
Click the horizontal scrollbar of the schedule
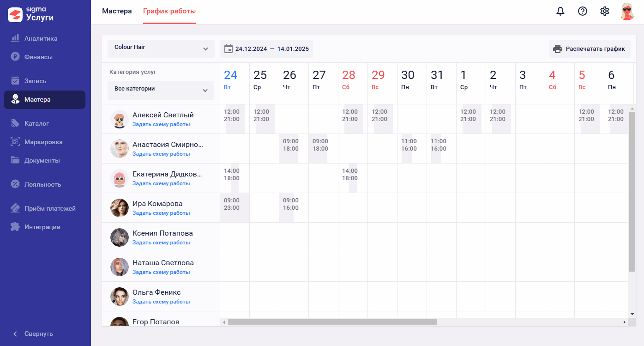point(332,322)
